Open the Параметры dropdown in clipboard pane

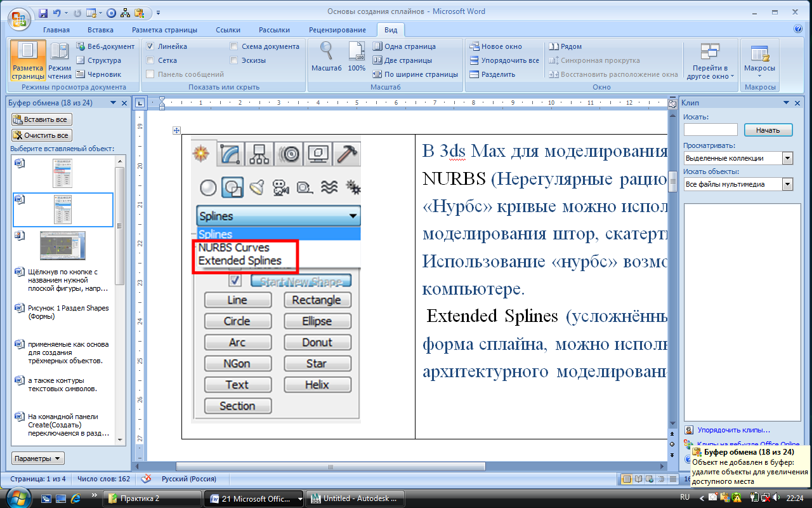(x=38, y=458)
